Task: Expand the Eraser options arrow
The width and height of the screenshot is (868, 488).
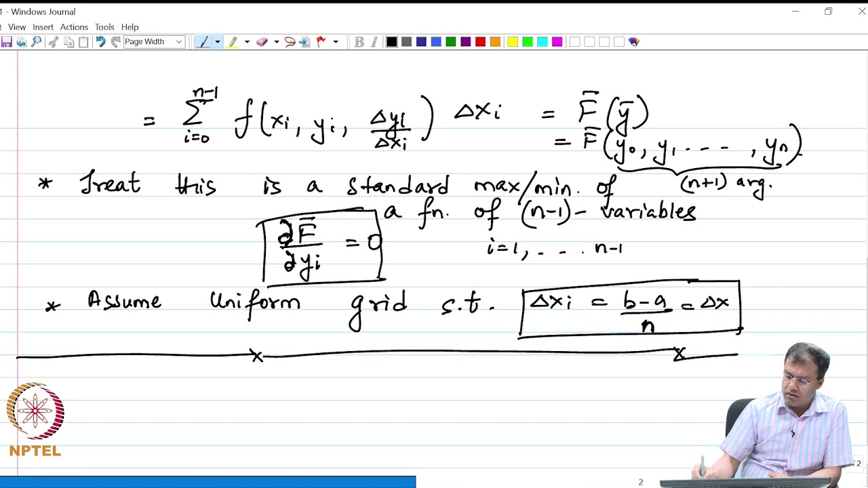Action: pyautogui.click(x=276, y=42)
